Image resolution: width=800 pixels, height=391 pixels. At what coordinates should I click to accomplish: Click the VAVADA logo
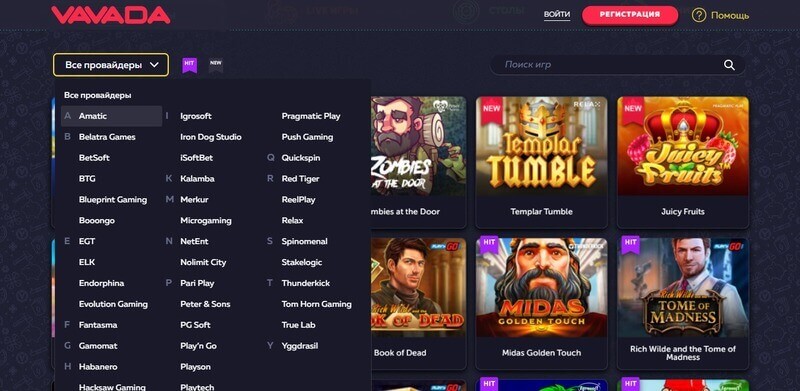pyautogui.click(x=111, y=15)
